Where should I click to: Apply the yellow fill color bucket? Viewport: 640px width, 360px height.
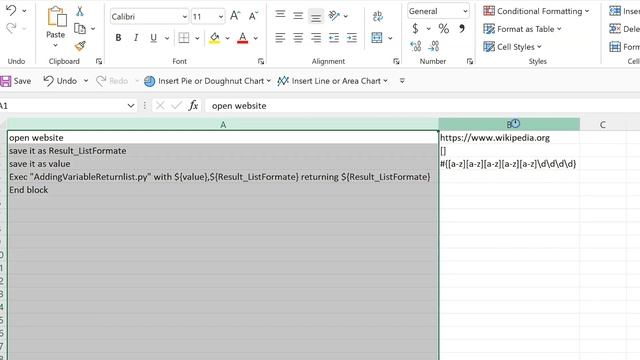[214, 38]
